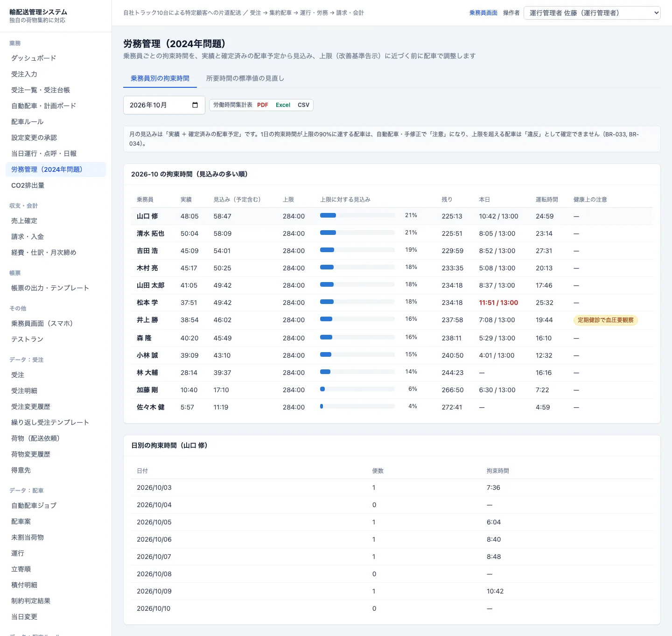The width and height of the screenshot is (672, 636).
Task: Click the 2026年10月 month input field
Action: tap(164, 105)
